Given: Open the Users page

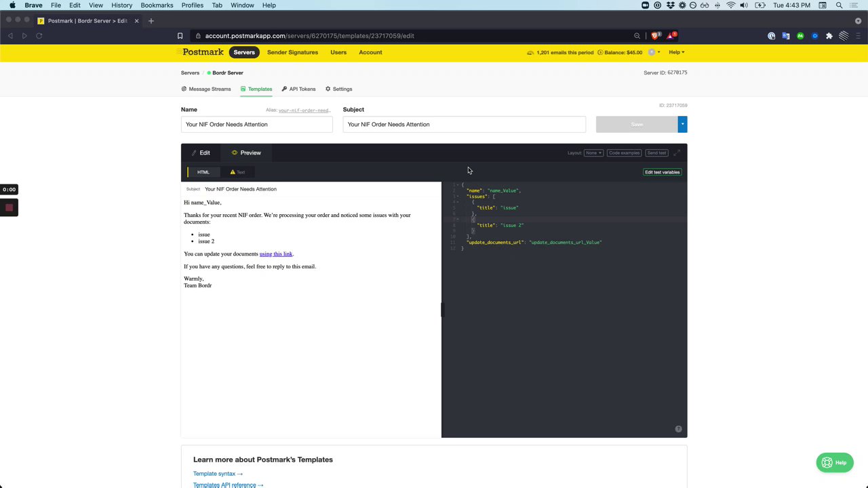Looking at the screenshot, I should pos(338,52).
